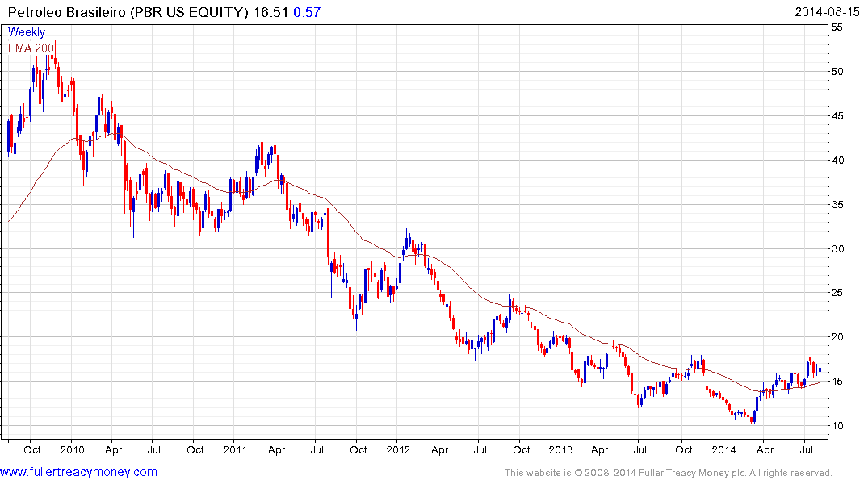Image resolution: width=868 pixels, height=484 pixels.
Task: Click the 10 price axis label
Action: [837, 425]
